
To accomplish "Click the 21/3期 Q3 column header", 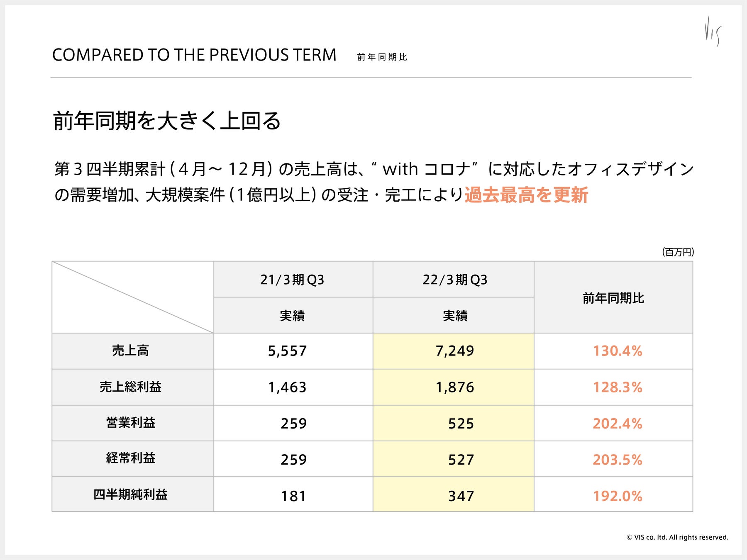I will coord(292,280).
